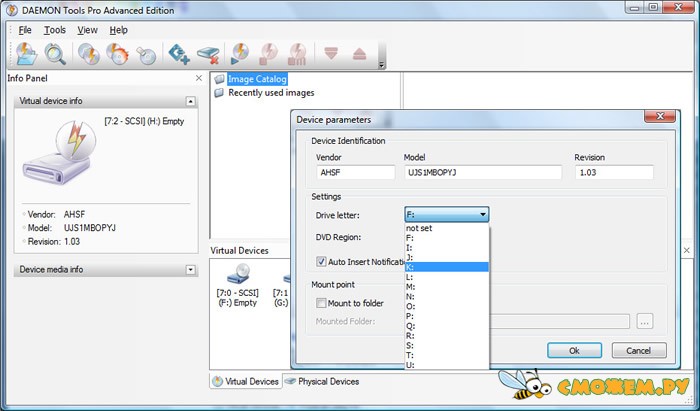Choose F: in the drive letter list

coord(446,238)
